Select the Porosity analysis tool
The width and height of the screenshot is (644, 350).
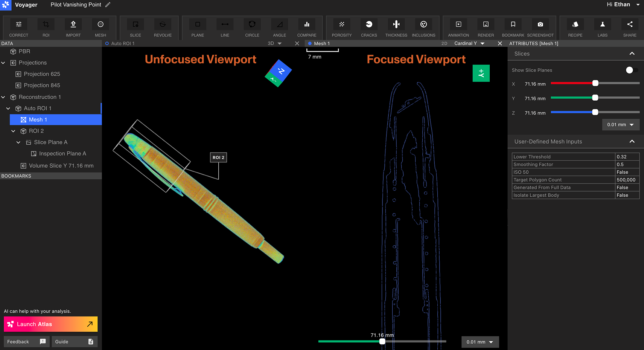(341, 27)
